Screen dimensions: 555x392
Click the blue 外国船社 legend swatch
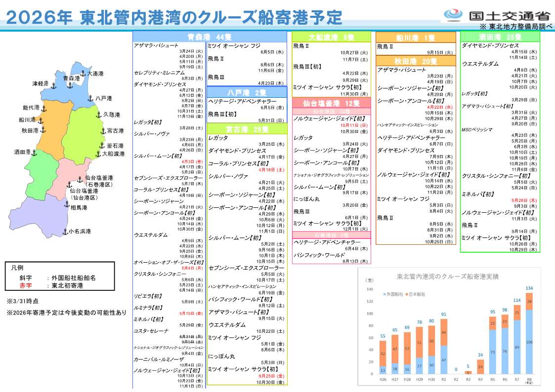[384, 294]
